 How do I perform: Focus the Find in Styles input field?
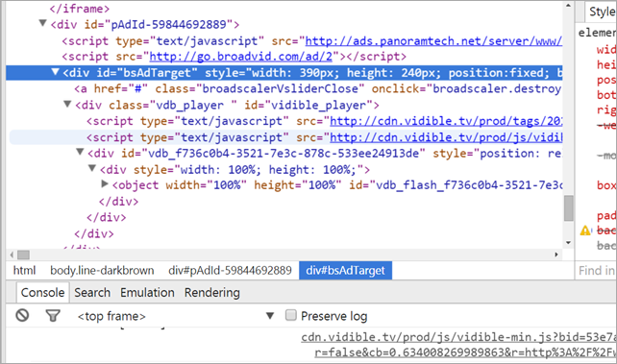click(597, 271)
